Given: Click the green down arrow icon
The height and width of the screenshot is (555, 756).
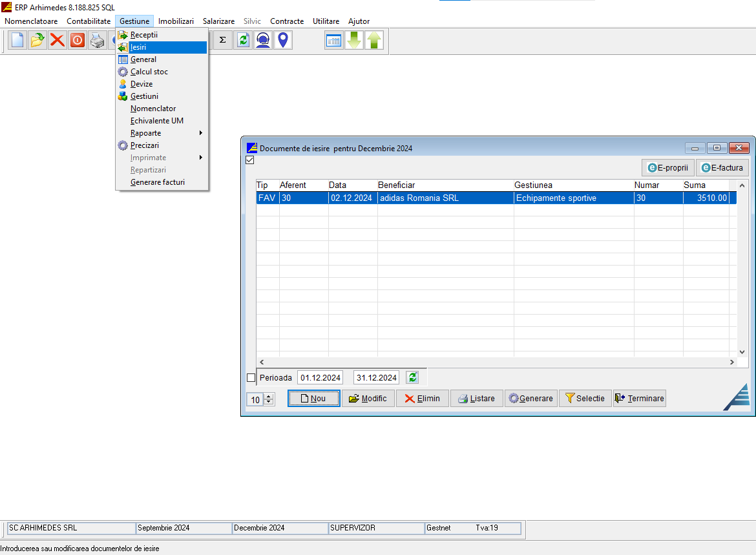Looking at the screenshot, I should [353, 41].
